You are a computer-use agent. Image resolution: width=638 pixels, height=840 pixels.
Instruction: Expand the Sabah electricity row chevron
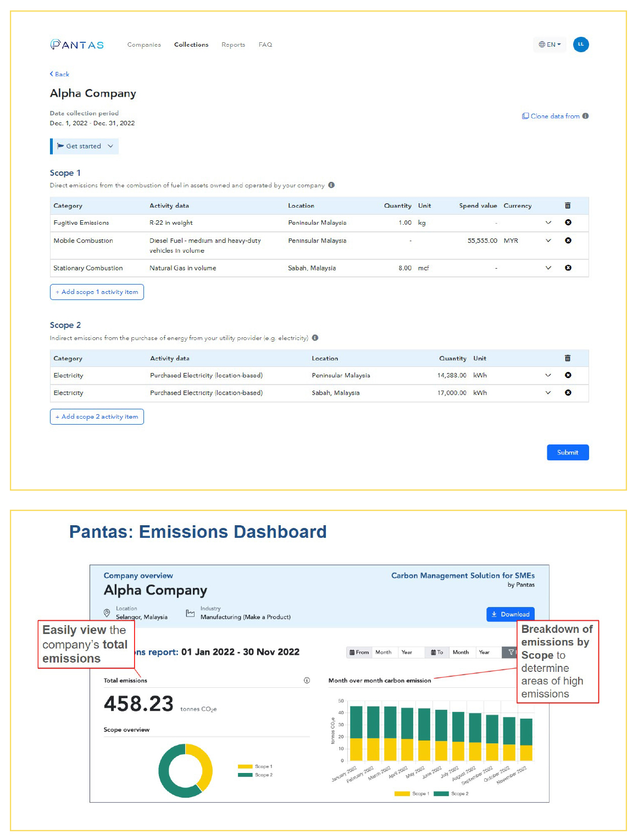(x=548, y=393)
